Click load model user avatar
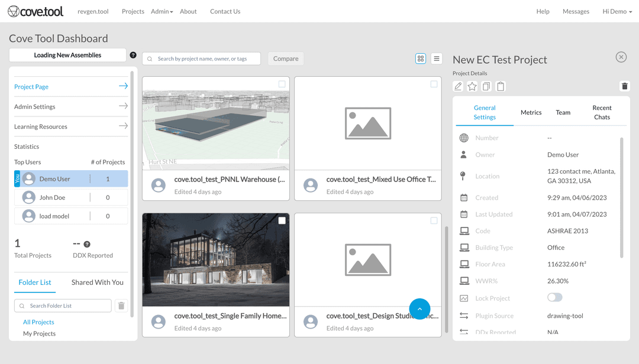This screenshot has height=364, width=639. click(x=28, y=216)
